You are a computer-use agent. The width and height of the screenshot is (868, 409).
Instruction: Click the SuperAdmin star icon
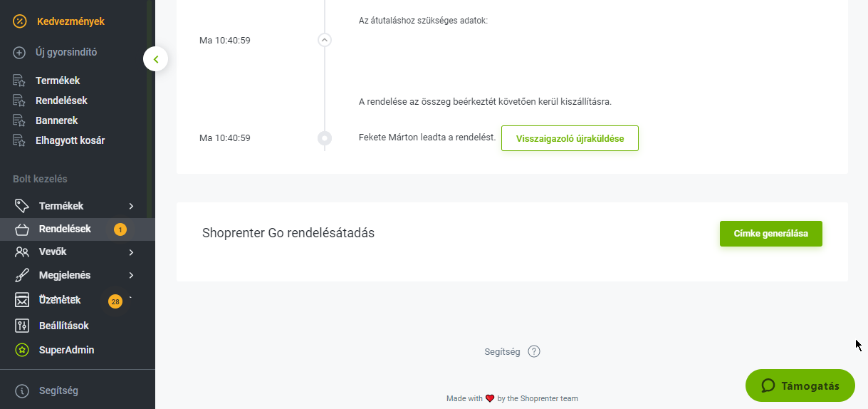(22, 350)
